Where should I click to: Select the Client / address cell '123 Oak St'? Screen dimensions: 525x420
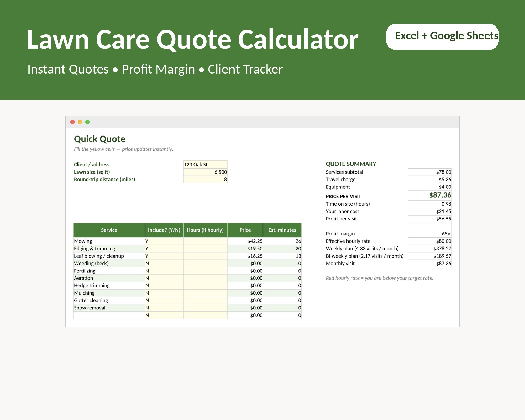pos(205,164)
